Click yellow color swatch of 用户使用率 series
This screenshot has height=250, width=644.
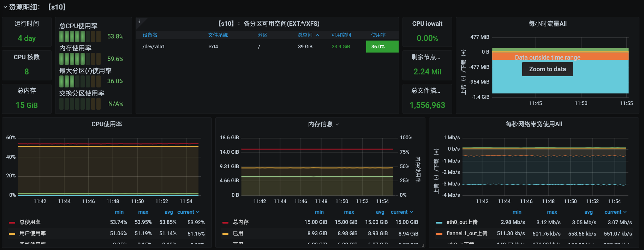coord(12,234)
